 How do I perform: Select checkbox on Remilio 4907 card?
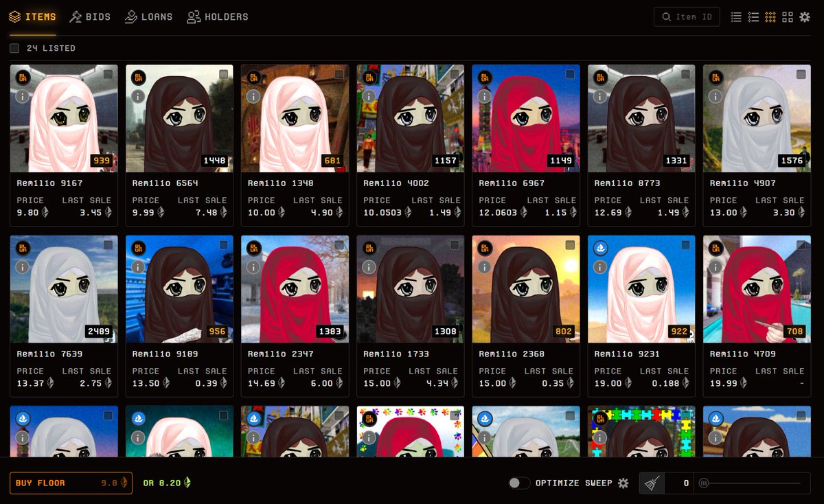pyautogui.click(x=801, y=74)
